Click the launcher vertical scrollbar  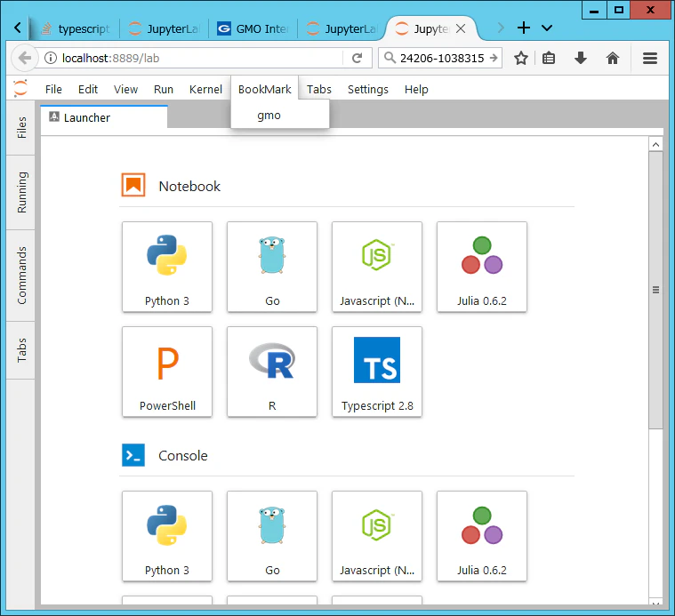(655, 290)
